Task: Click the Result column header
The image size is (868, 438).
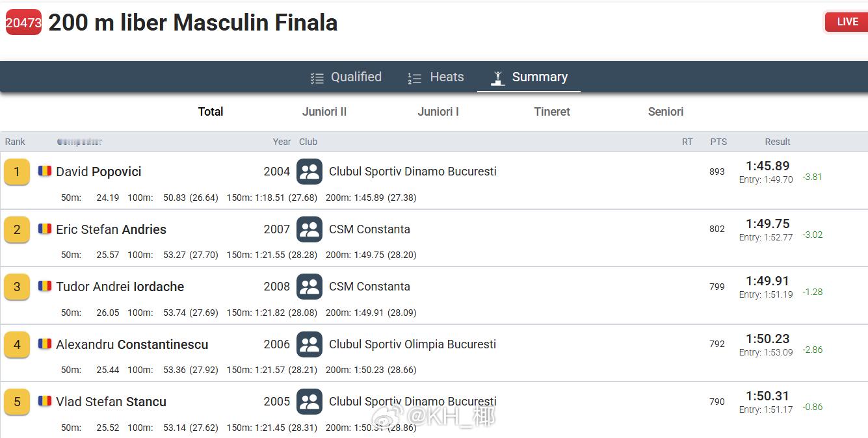Action: (x=777, y=142)
